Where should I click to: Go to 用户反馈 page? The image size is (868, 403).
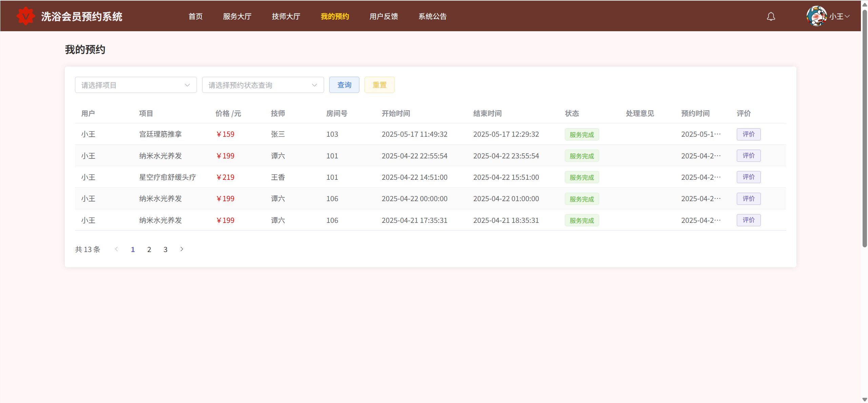[383, 16]
